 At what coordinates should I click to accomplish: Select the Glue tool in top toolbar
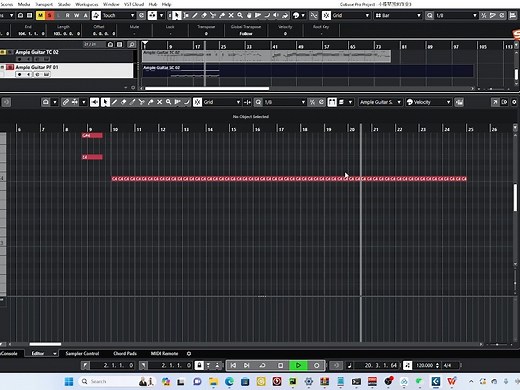pyautogui.click(x=222, y=15)
